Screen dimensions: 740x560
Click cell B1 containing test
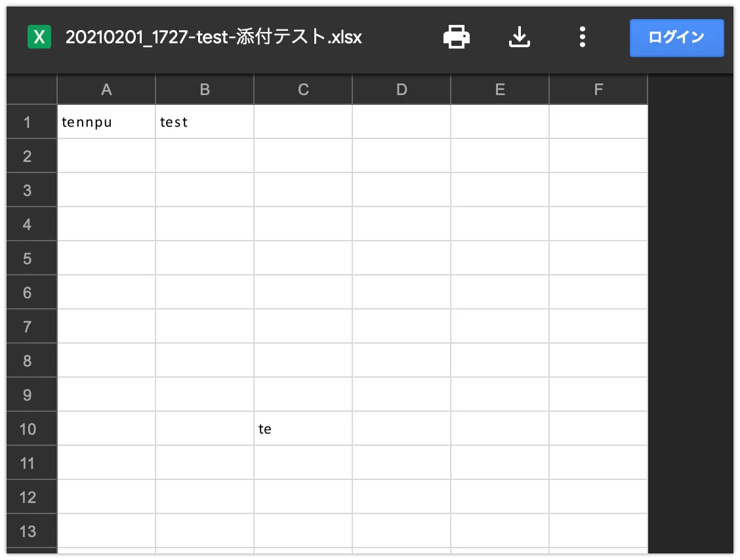(x=205, y=122)
